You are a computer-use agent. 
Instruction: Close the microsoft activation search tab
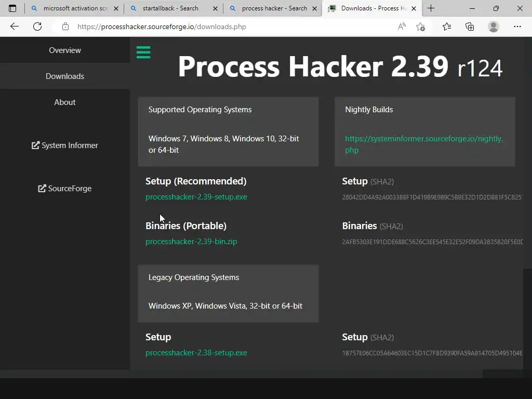pos(116,8)
